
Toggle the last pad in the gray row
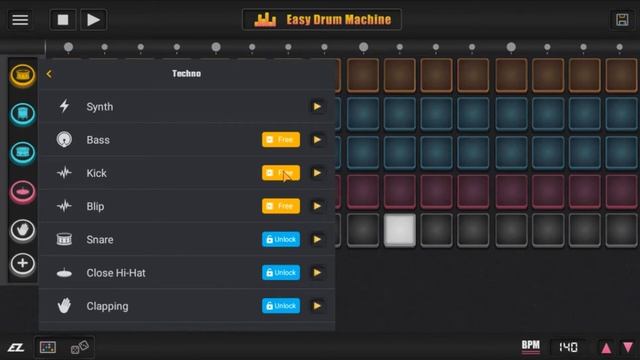click(621, 230)
